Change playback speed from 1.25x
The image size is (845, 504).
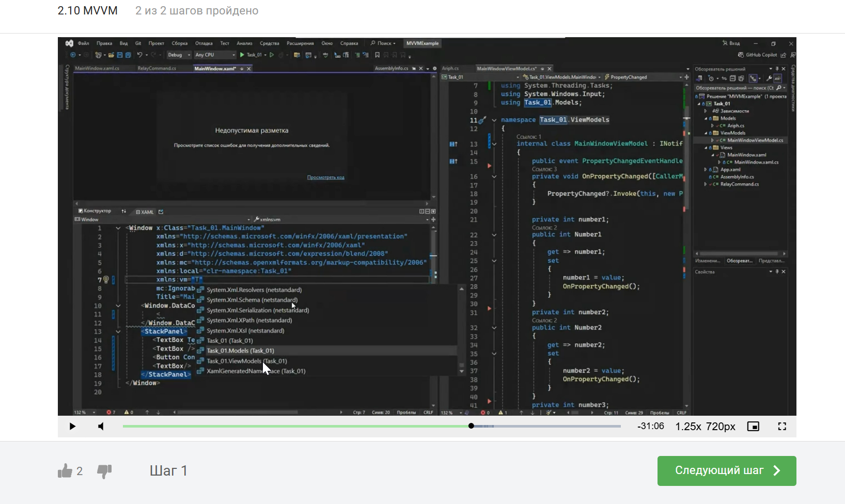tap(688, 427)
